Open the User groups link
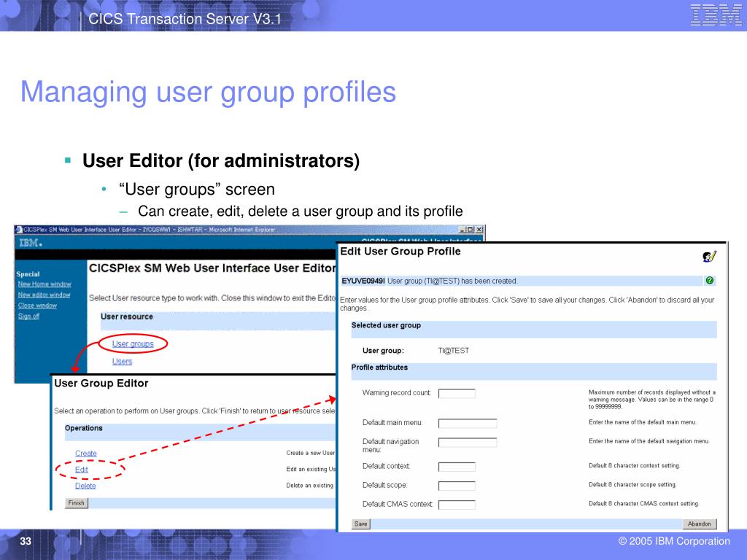 tap(133, 343)
